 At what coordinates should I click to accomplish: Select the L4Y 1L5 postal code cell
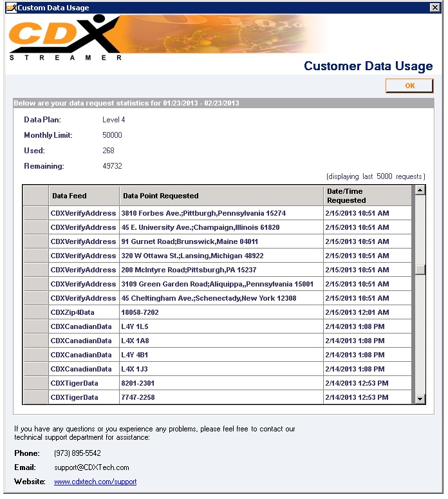(x=221, y=326)
